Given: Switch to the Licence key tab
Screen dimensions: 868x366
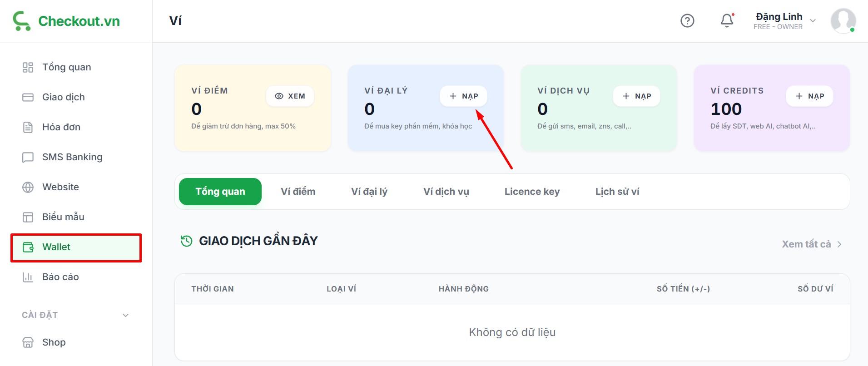Looking at the screenshot, I should coord(532,192).
